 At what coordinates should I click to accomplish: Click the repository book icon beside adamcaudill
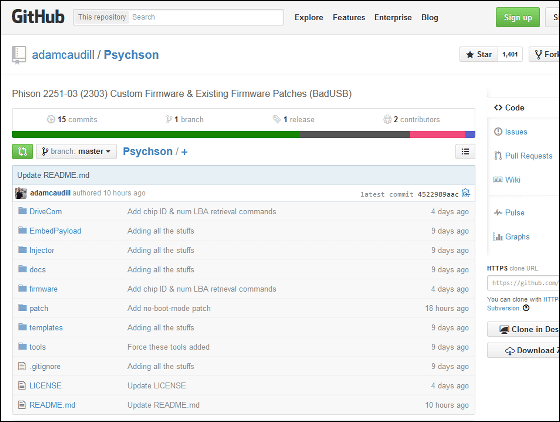coord(19,55)
